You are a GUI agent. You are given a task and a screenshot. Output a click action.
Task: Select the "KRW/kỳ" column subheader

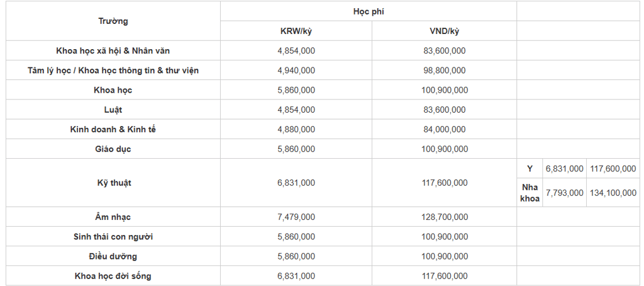(296, 31)
